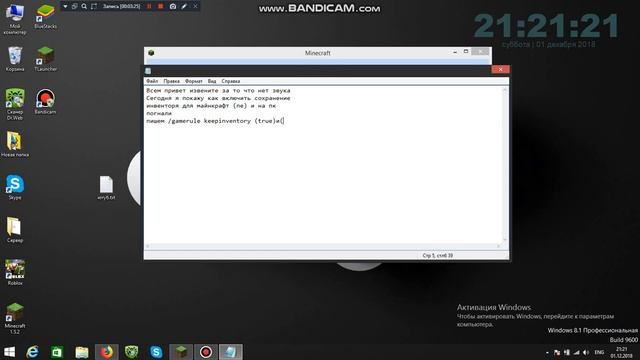Click the Notepad vertical scrollbar

pyautogui.click(x=505, y=164)
